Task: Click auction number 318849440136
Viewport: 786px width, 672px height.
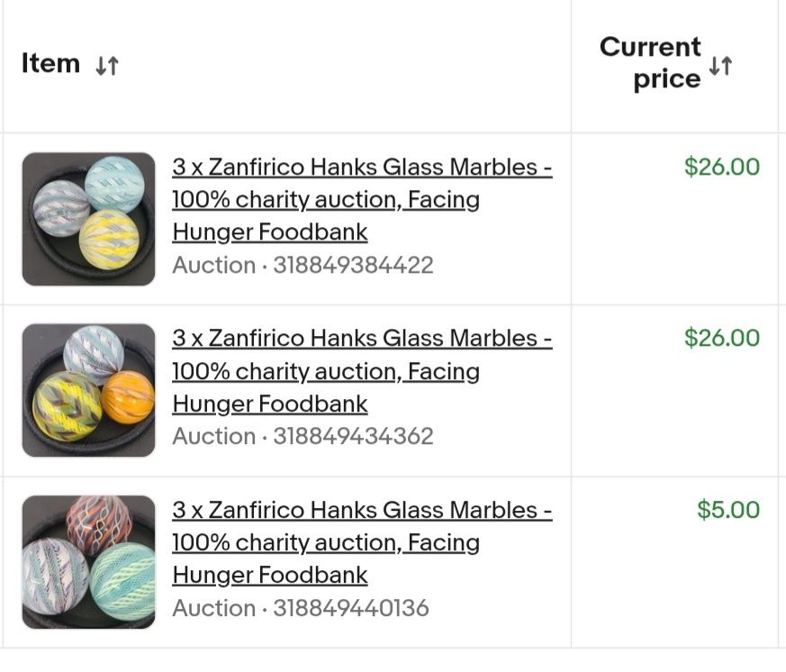Action: tap(351, 608)
